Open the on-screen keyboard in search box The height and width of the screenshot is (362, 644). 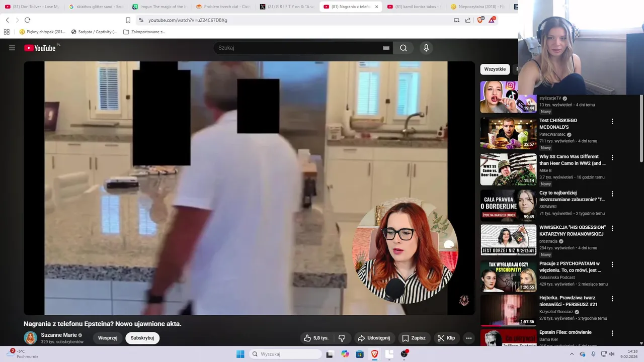pos(386,48)
